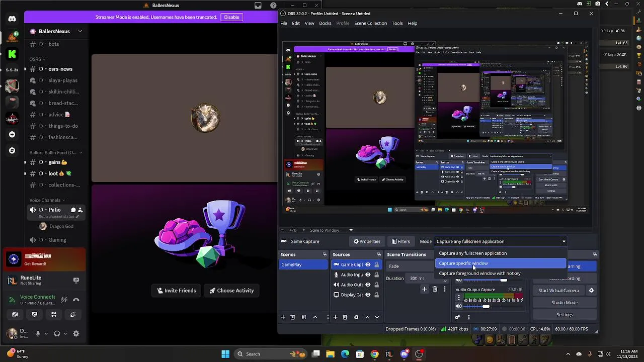This screenshot has height=362, width=644.
Task: Select Capture specific window option
Action: [x=501, y=263]
